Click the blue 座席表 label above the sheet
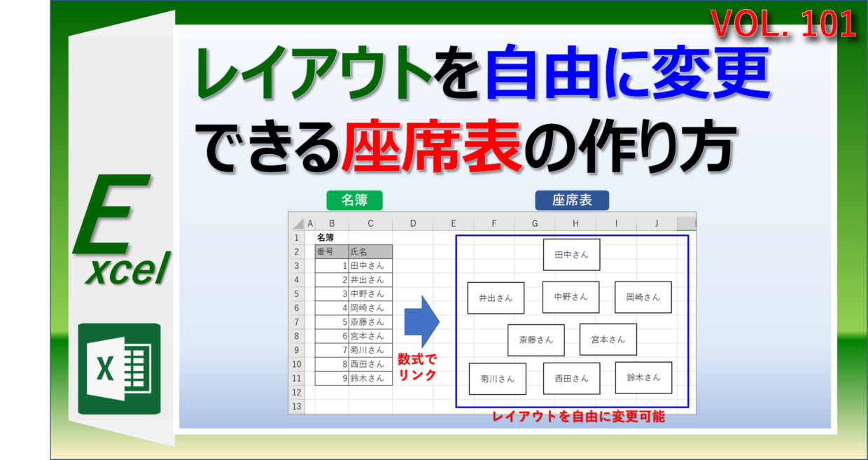 click(x=572, y=200)
